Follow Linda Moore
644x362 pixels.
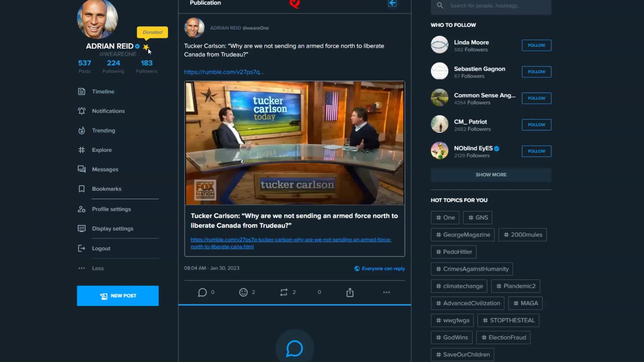click(536, 45)
